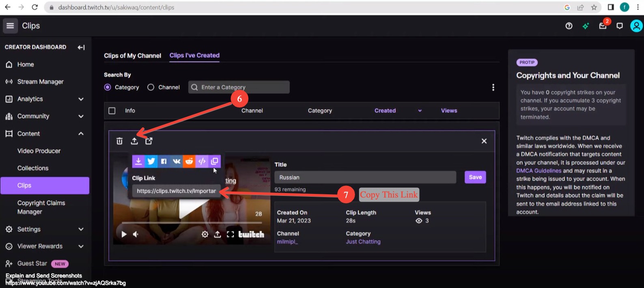Screen dimensions: 644x288
Task: Toggle fullscreen in clip player
Action: pyautogui.click(x=230, y=234)
